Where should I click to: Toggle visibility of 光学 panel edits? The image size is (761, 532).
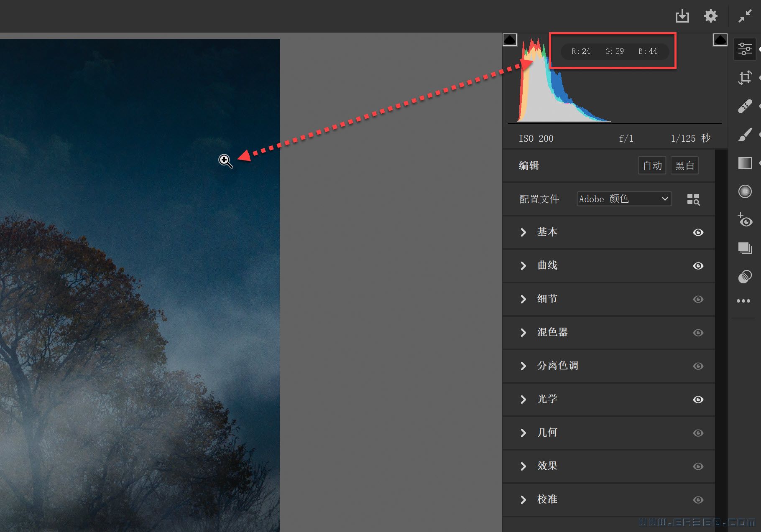coord(698,400)
